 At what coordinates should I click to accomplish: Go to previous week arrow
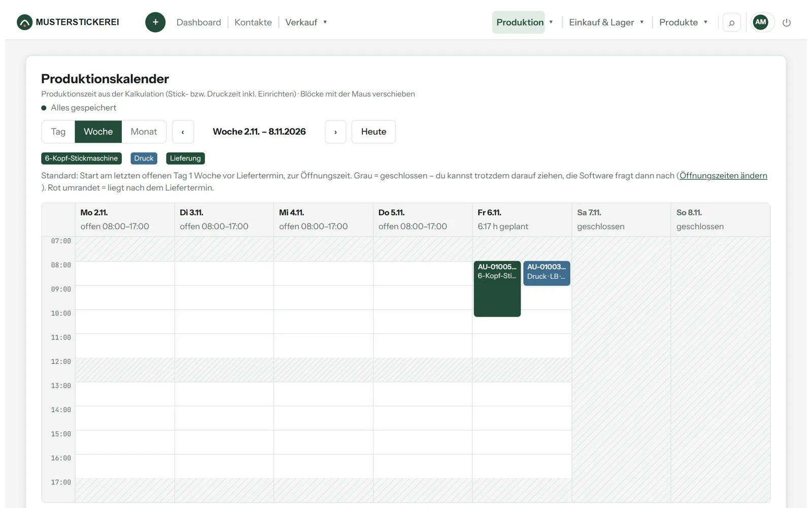tap(183, 132)
